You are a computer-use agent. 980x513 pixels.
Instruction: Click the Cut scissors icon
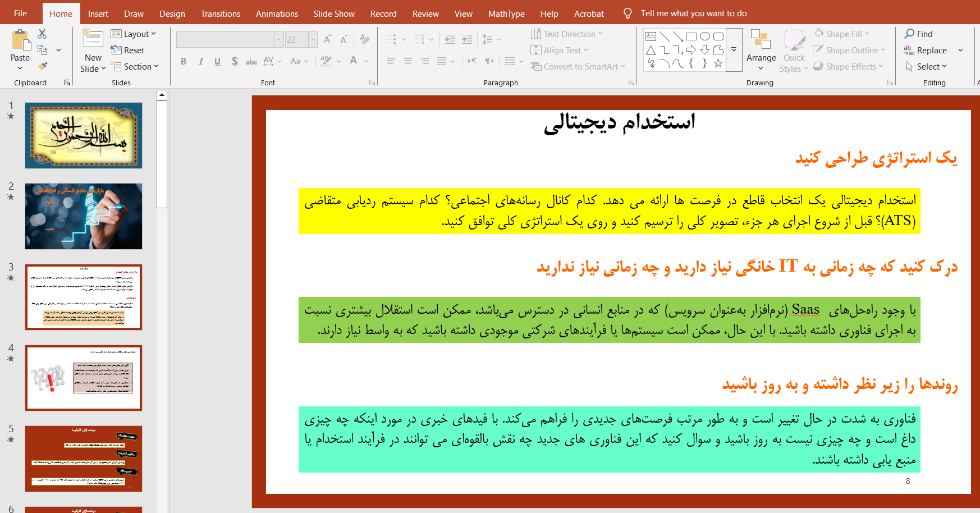pyautogui.click(x=42, y=34)
